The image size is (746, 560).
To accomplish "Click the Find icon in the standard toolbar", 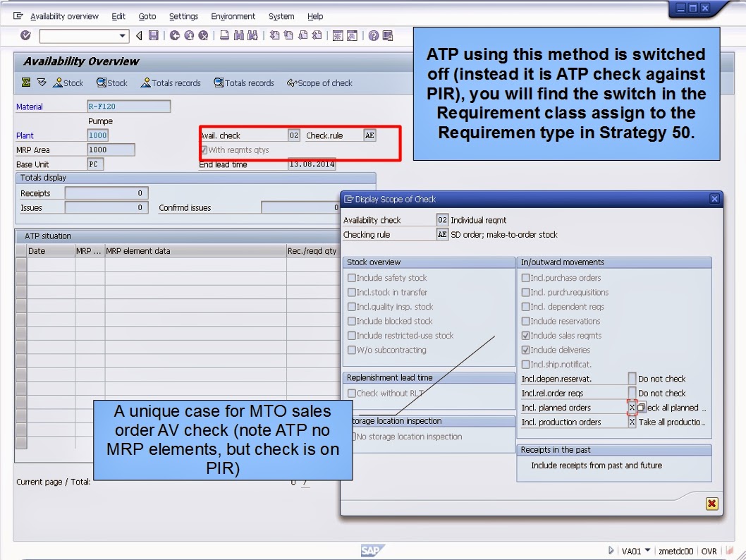I will [240, 35].
